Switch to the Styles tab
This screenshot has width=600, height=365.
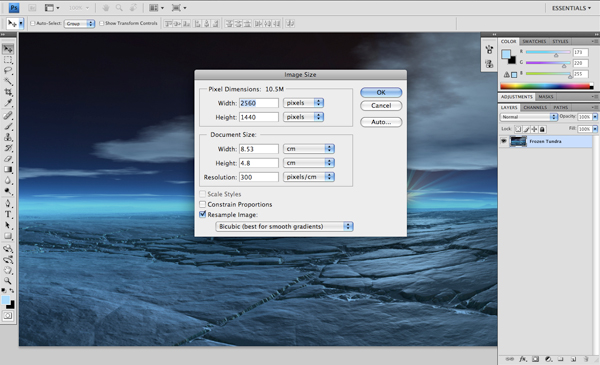(x=560, y=41)
